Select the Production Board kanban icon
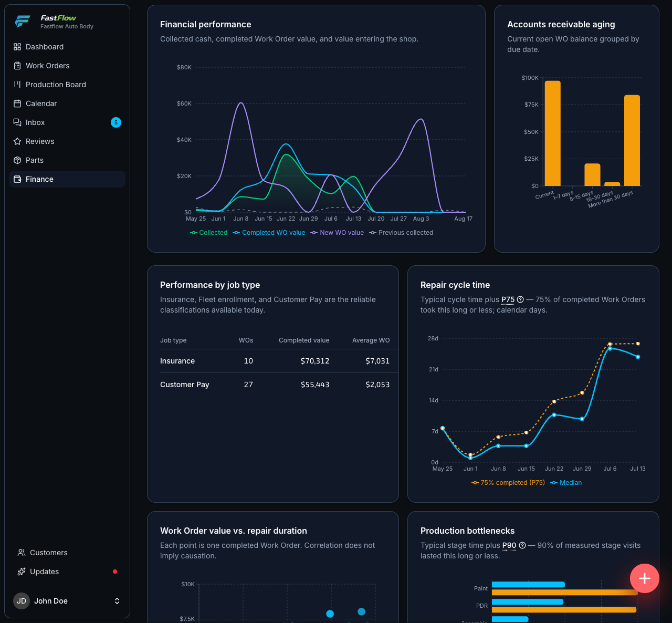The height and width of the screenshot is (623, 672). 17,85
